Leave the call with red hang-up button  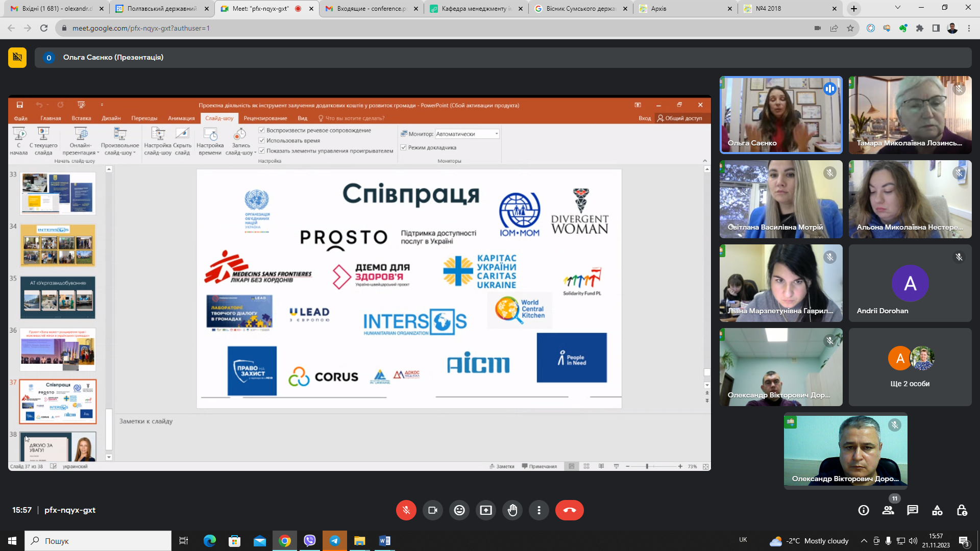570,510
